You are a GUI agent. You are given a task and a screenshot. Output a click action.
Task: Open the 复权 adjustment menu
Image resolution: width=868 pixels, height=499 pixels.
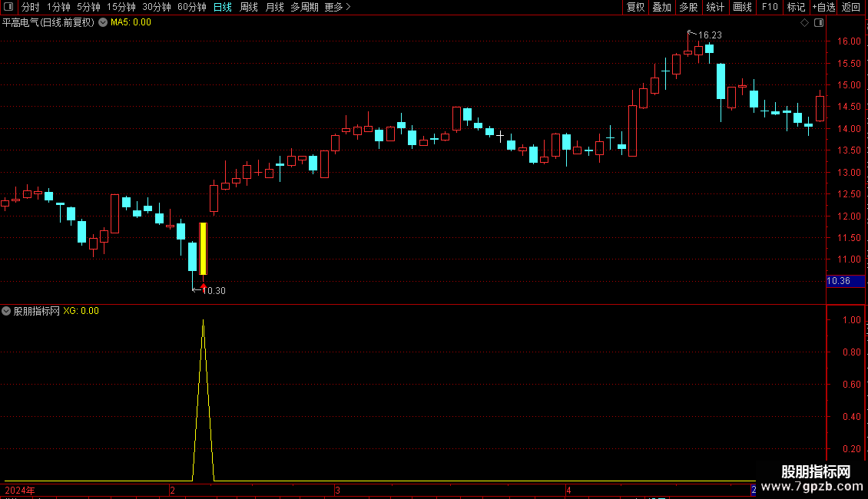tap(635, 7)
